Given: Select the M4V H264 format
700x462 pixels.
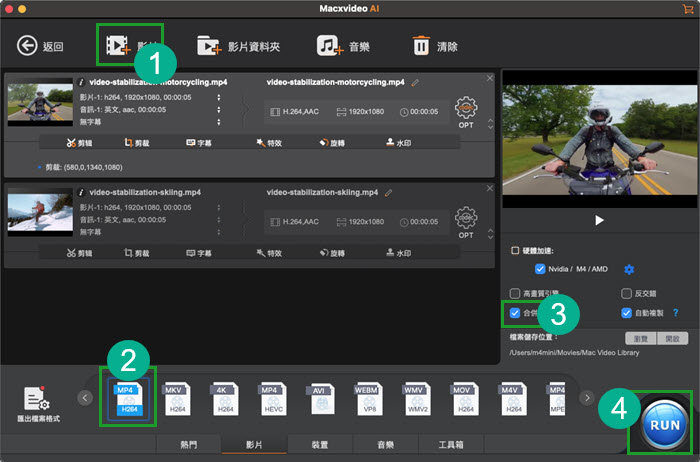Looking at the screenshot, I should click(x=513, y=398).
